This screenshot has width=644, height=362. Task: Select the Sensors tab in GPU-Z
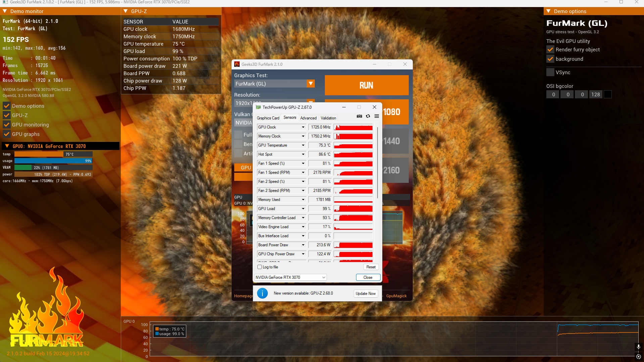[x=290, y=118]
